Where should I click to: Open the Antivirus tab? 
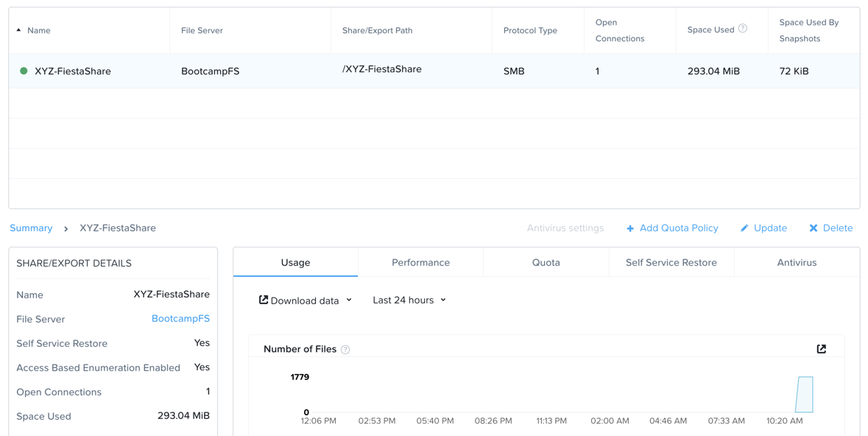[x=797, y=263]
